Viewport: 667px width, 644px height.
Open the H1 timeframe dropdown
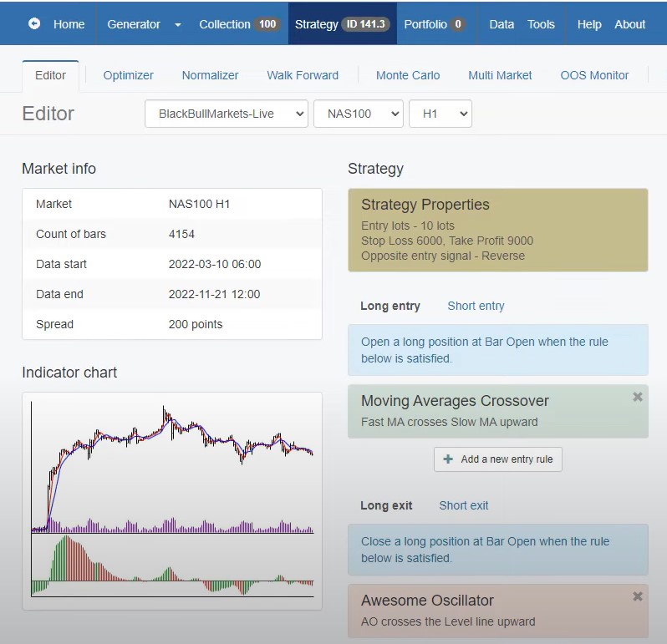440,114
